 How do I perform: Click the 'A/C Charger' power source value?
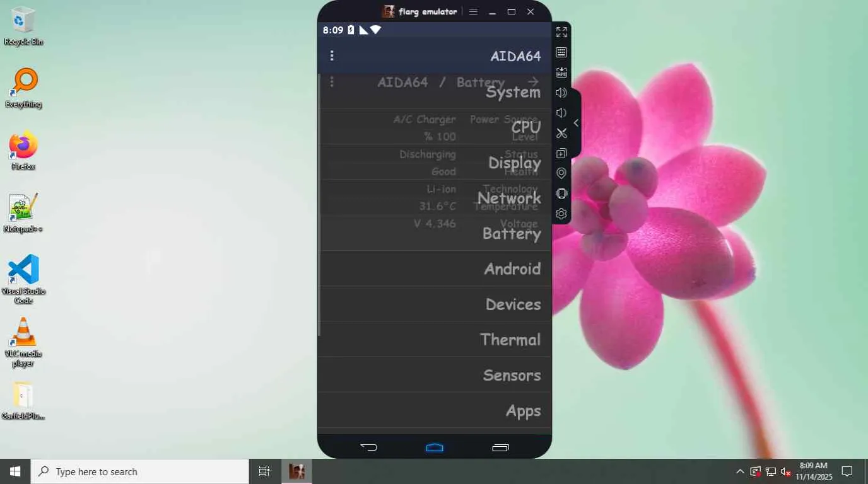(425, 119)
